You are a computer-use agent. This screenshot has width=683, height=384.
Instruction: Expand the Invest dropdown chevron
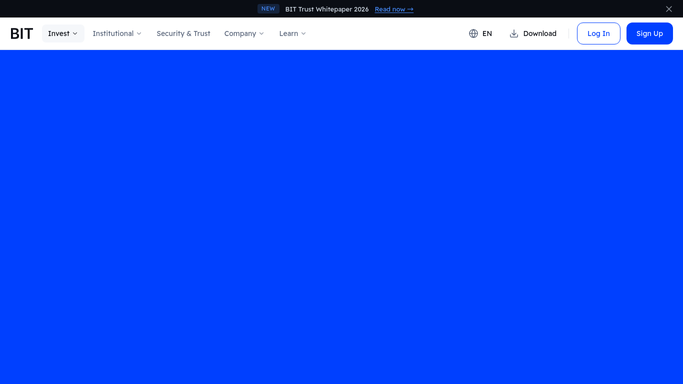pos(75,34)
